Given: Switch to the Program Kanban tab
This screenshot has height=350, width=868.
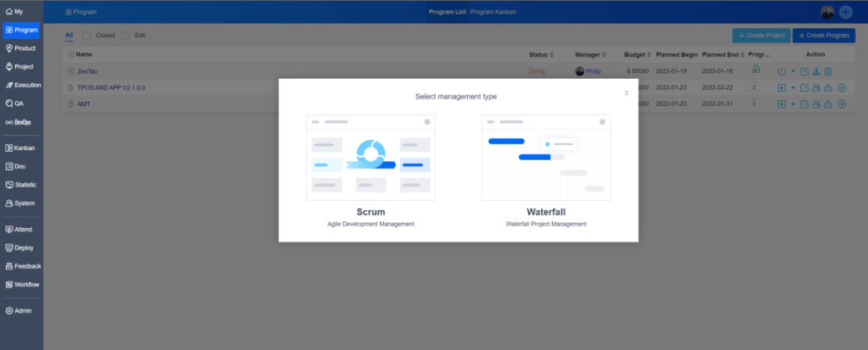Looking at the screenshot, I should [493, 12].
